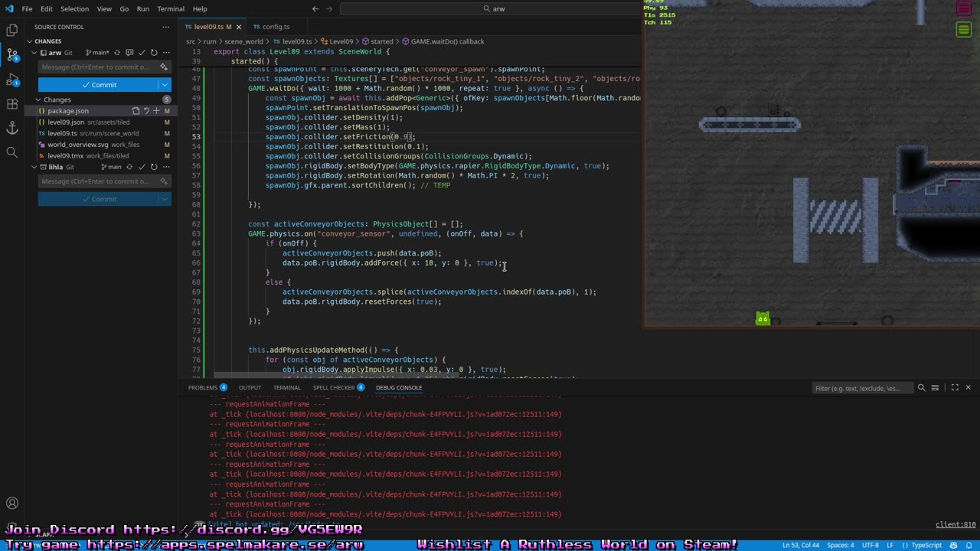Close the level09.ts editor tab
This screenshot has width=980, height=551.
[239, 27]
